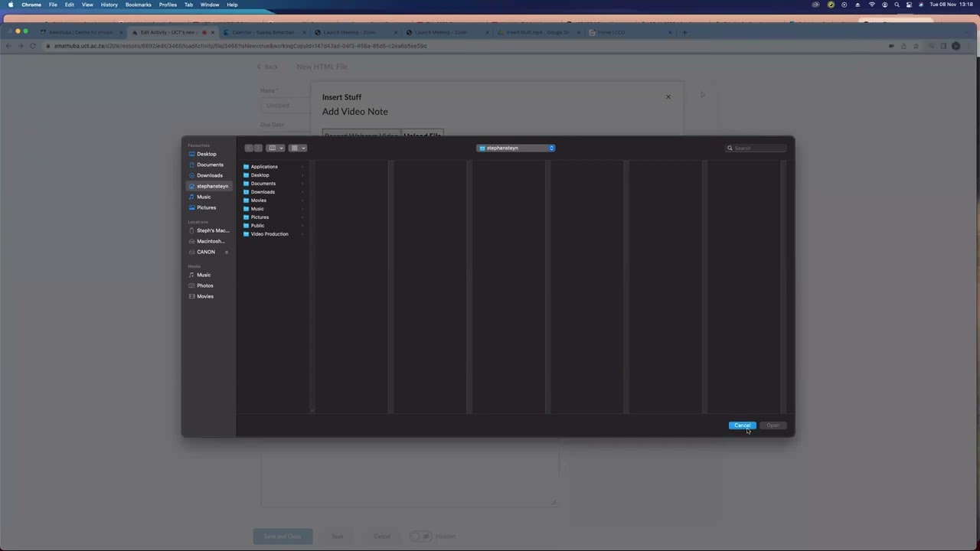The height and width of the screenshot is (551, 980).
Task: Select stephansteyn home in sidebar
Action: click(210, 186)
